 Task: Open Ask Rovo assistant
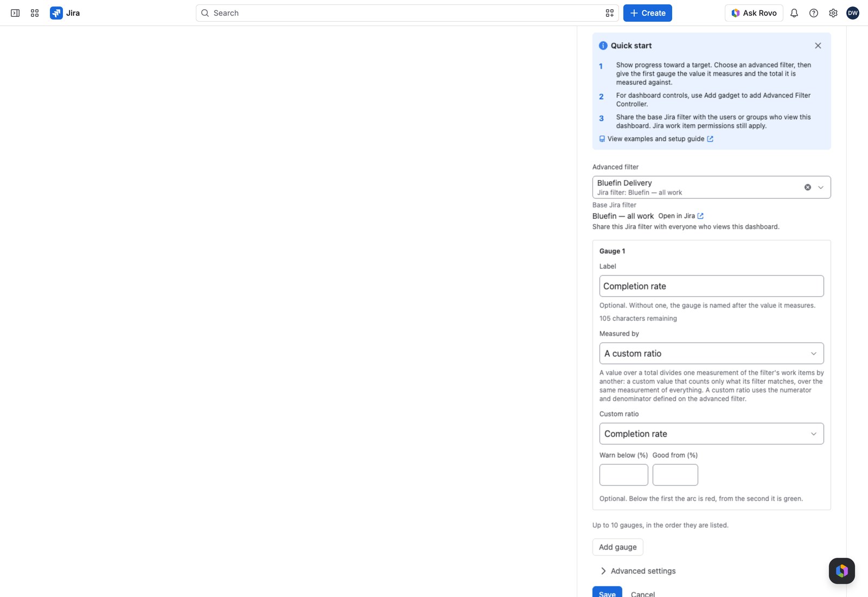[754, 13]
